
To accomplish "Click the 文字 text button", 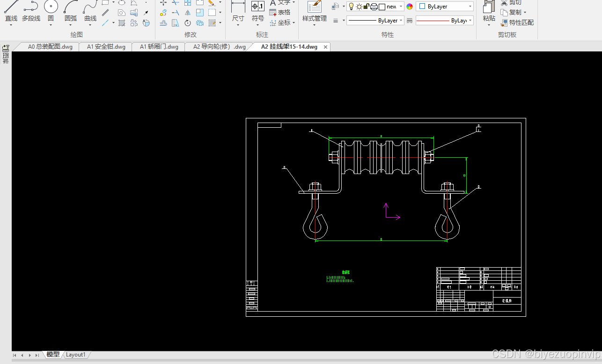I will pyautogui.click(x=280, y=3).
